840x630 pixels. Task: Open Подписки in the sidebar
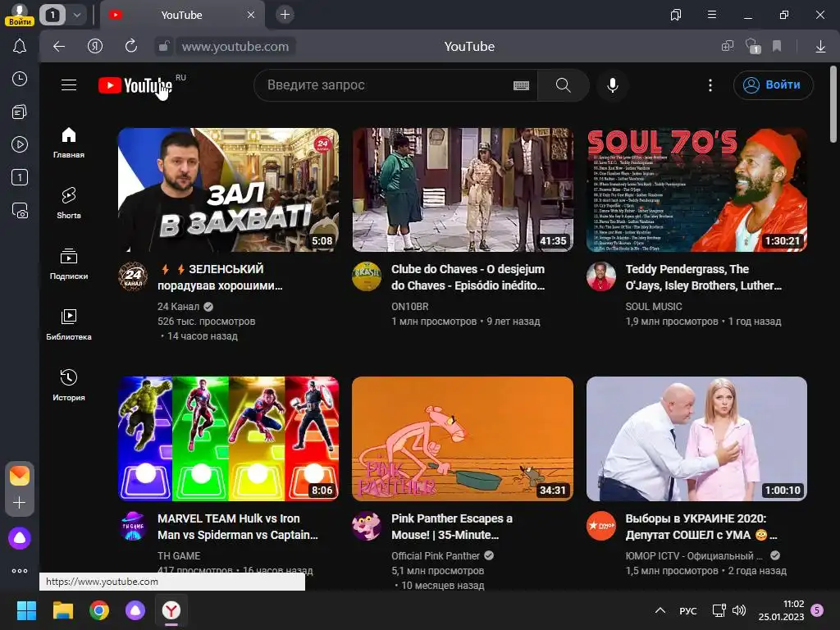69,264
